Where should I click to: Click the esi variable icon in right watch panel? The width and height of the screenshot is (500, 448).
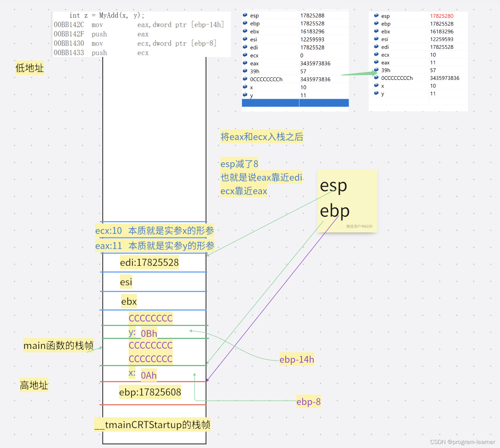376,39
